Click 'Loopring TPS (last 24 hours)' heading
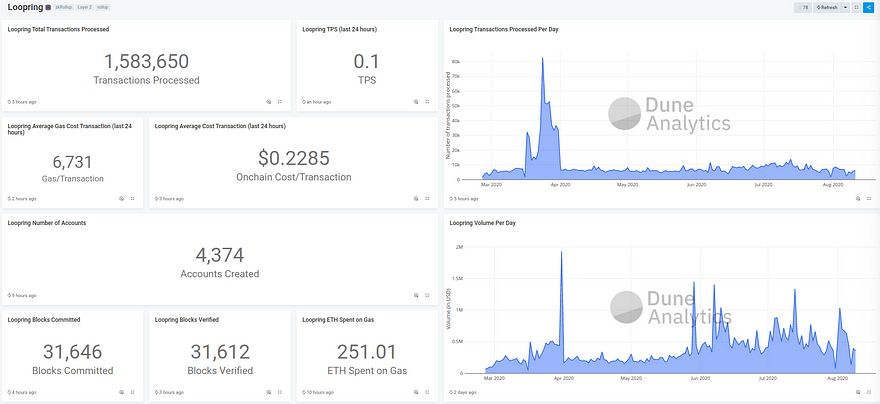 tap(340, 29)
